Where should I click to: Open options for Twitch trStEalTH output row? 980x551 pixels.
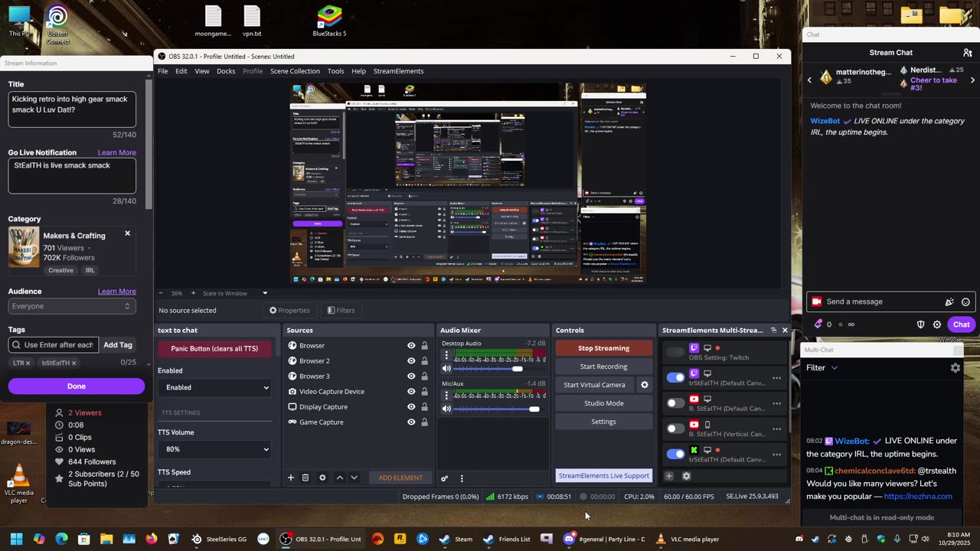point(776,378)
